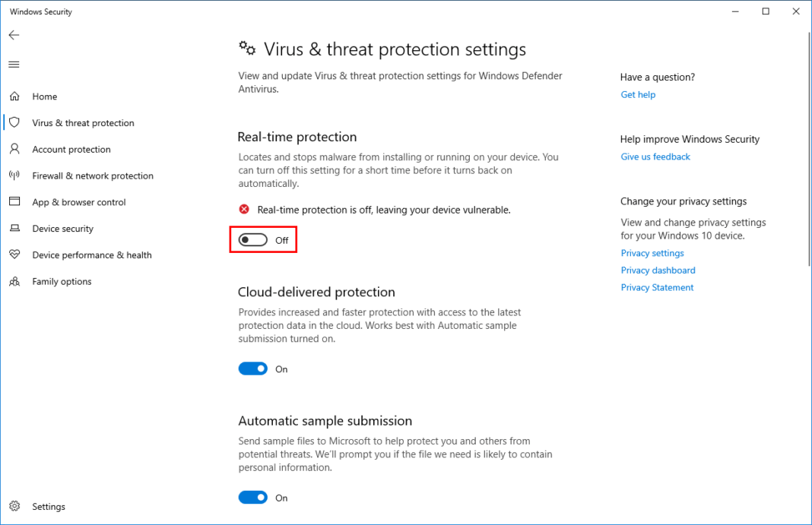Click the Device performance & health heart icon
812x525 pixels.
[15, 255]
